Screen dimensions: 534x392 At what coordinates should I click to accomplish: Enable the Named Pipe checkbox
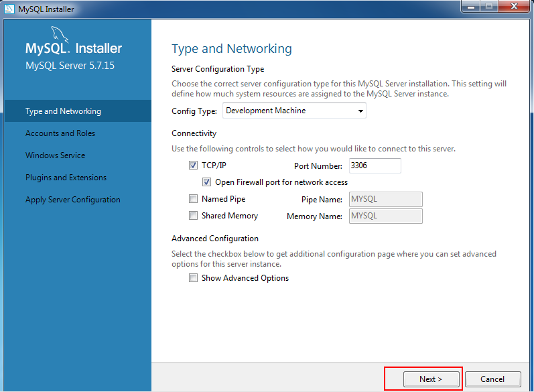[x=193, y=199]
